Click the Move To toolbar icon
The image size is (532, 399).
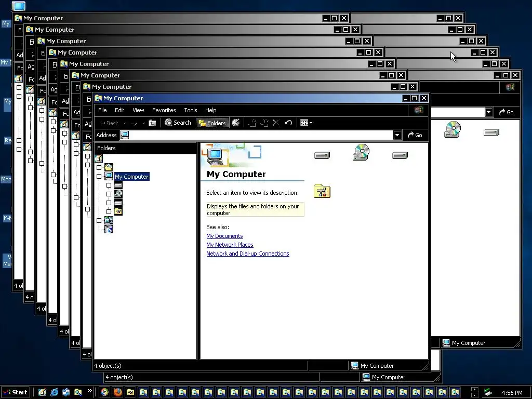(x=252, y=123)
